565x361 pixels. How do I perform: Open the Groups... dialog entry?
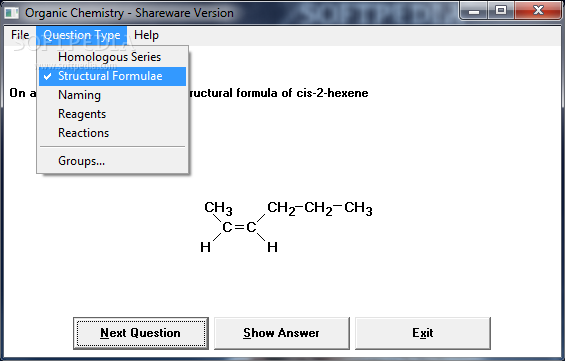pyautogui.click(x=112, y=161)
